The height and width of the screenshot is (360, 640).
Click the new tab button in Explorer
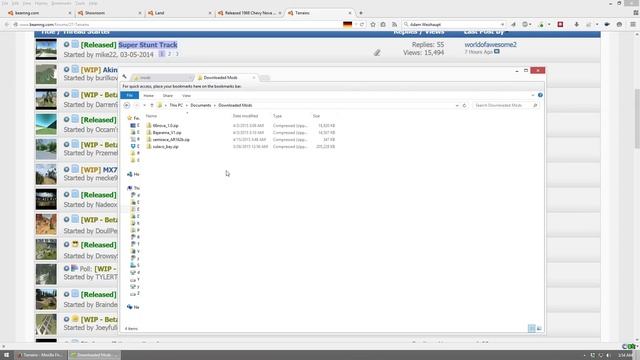coord(264,78)
